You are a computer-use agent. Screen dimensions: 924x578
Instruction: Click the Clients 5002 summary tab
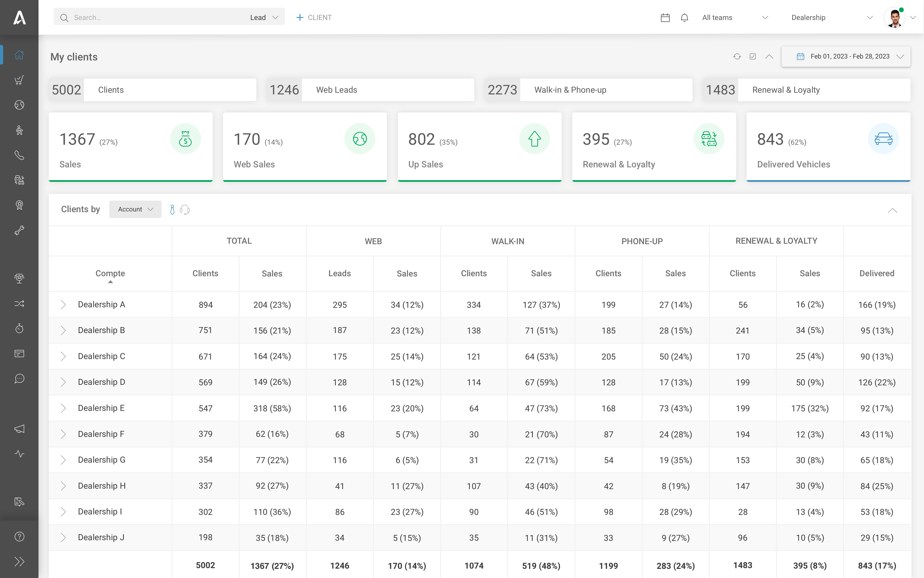pos(152,90)
